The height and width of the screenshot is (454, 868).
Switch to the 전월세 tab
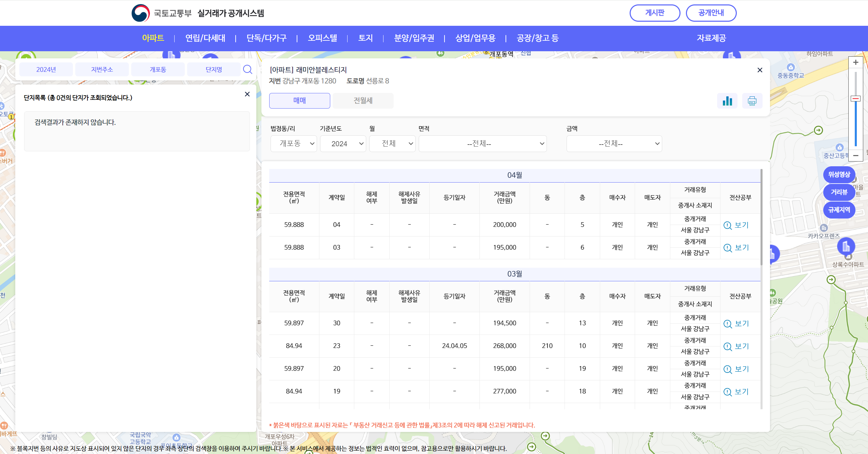point(363,101)
